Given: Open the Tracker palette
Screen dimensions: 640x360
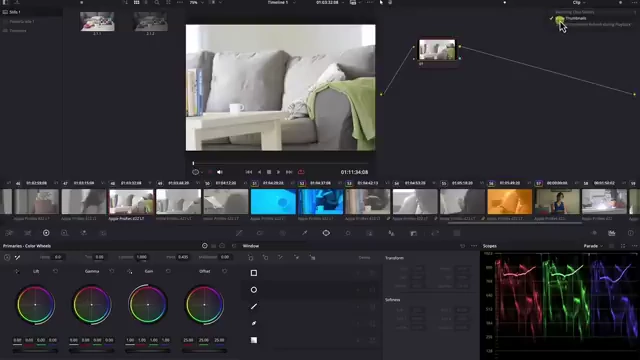Looking at the screenshot, I should point(348,233).
